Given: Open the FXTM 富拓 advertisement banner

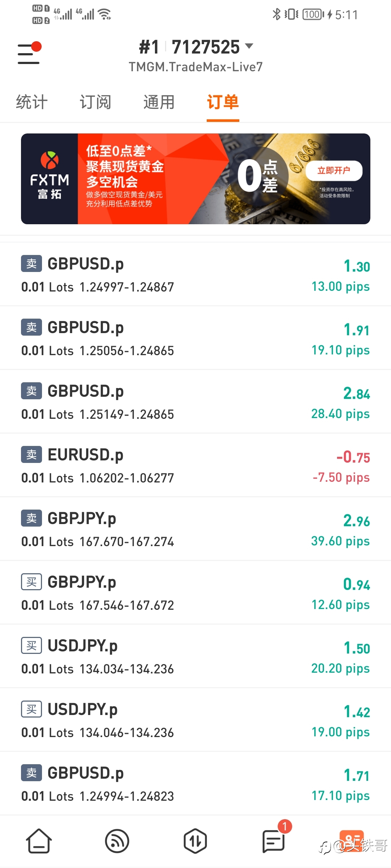Looking at the screenshot, I should [195, 179].
